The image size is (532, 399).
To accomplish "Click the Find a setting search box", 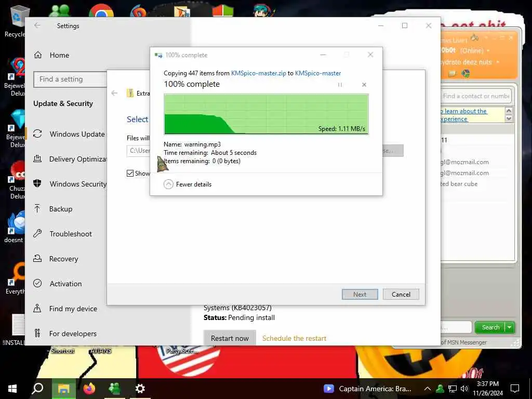I will pyautogui.click(x=70, y=79).
